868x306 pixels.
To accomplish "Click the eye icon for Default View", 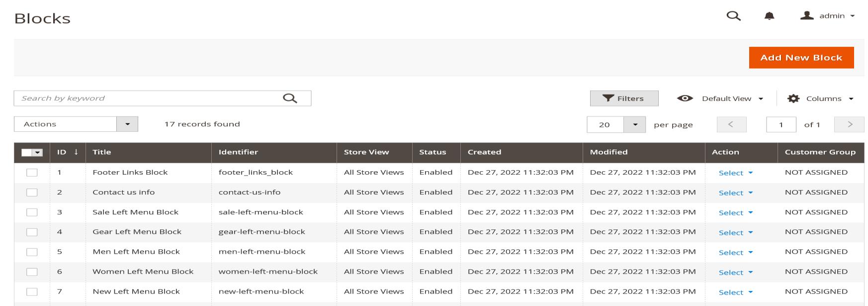I will (x=685, y=99).
